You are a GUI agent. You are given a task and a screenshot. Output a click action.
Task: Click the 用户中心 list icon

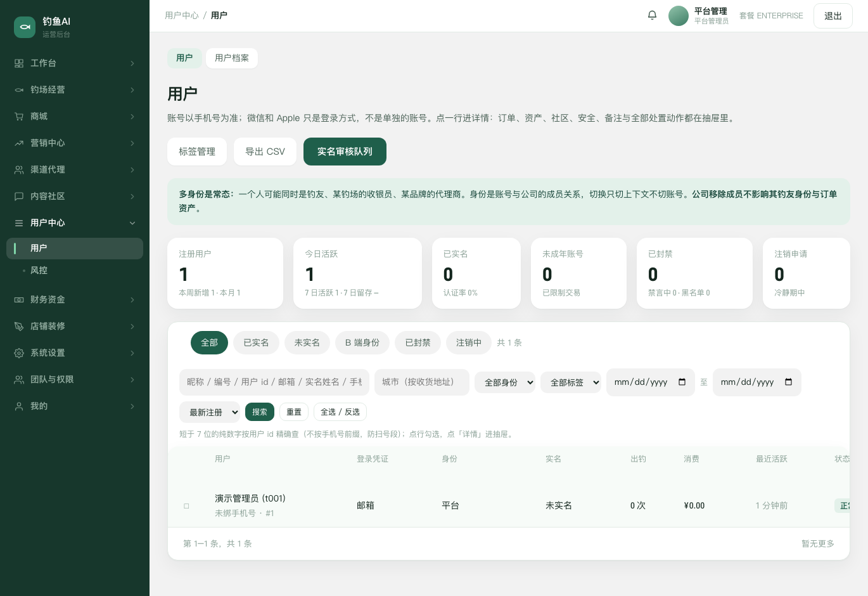19,223
